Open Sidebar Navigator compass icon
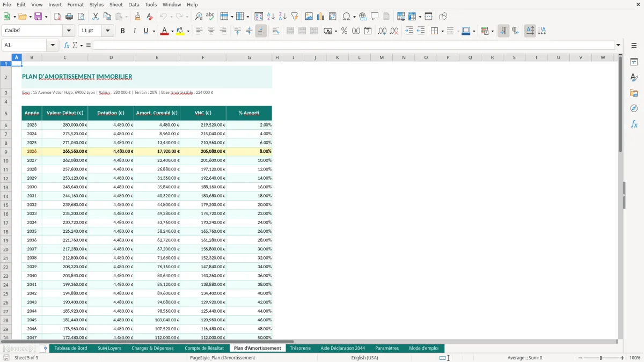 point(634,108)
